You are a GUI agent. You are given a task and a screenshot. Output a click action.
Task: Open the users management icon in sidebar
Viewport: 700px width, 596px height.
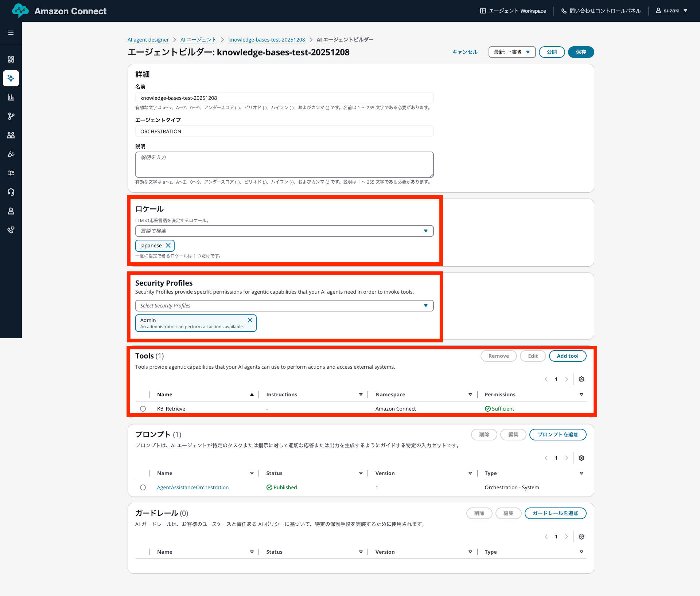pyautogui.click(x=11, y=135)
